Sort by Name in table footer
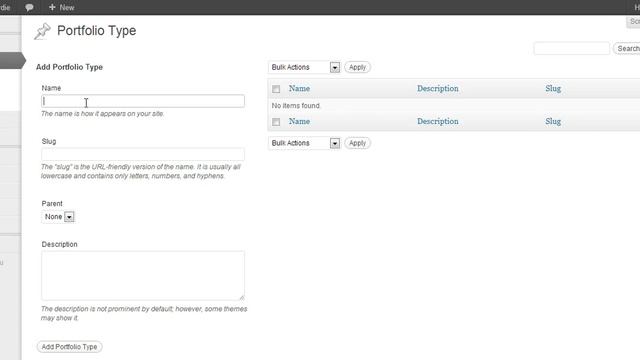Screen dimensions: 640x360 coord(299,122)
